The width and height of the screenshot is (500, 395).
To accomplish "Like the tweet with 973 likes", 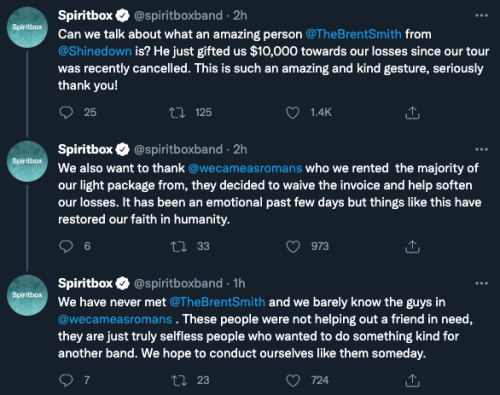I will [293, 247].
